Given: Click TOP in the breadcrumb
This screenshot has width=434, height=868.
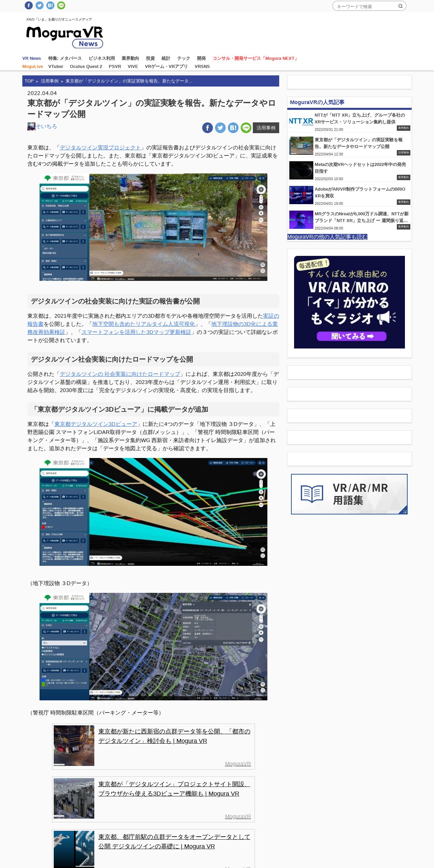Looking at the screenshot, I should [29, 81].
